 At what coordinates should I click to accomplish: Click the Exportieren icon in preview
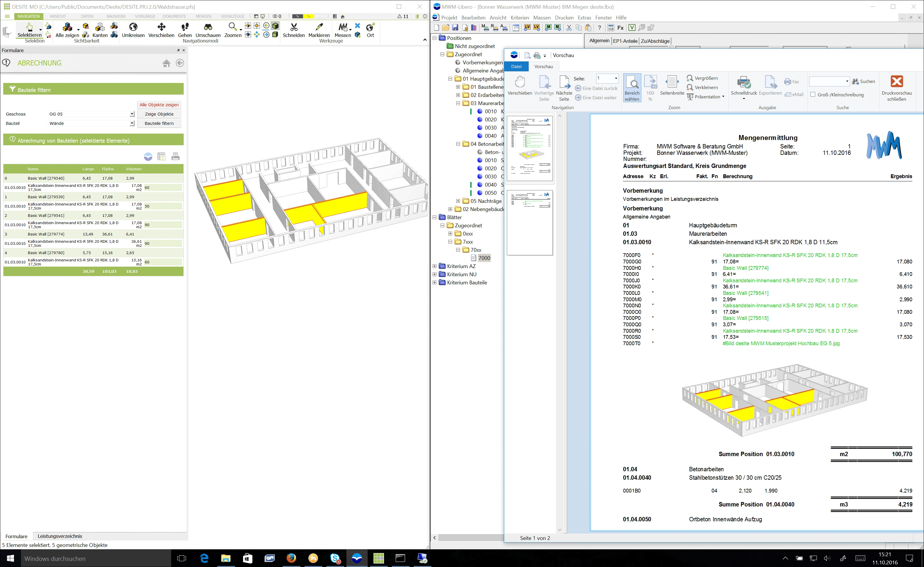click(x=770, y=86)
